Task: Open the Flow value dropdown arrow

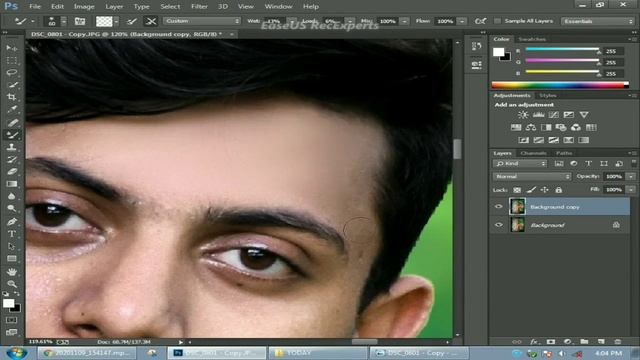Action: (462, 21)
